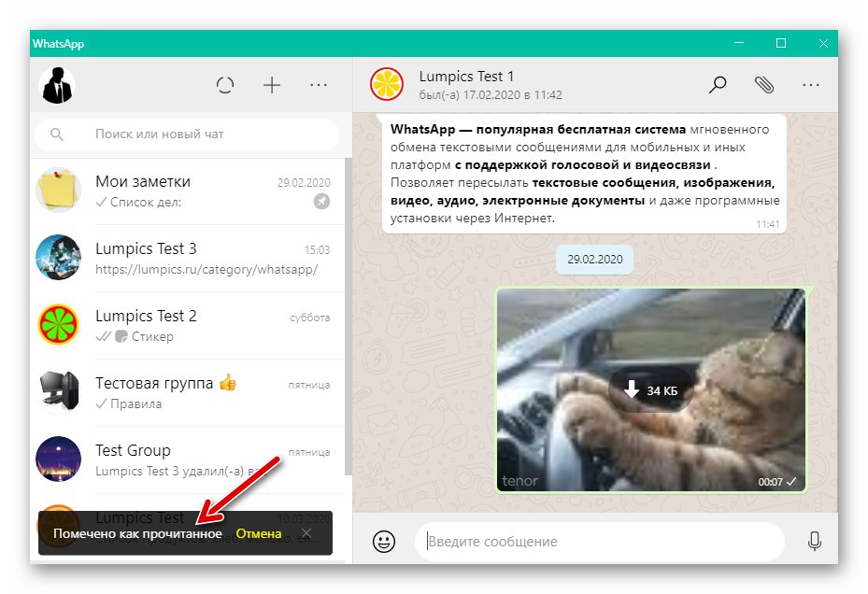Open the chat list three-dot menu
Screen dimensions: 868x594
click(319, 85)
